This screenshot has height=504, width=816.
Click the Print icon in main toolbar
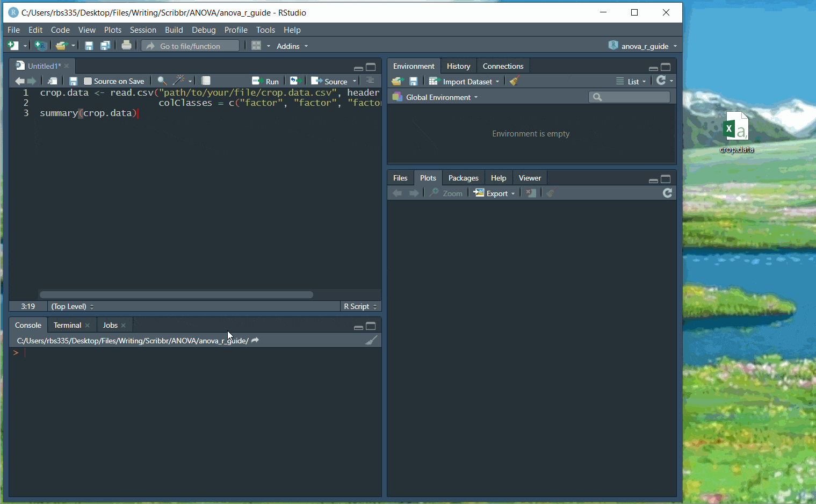(126, 46)
